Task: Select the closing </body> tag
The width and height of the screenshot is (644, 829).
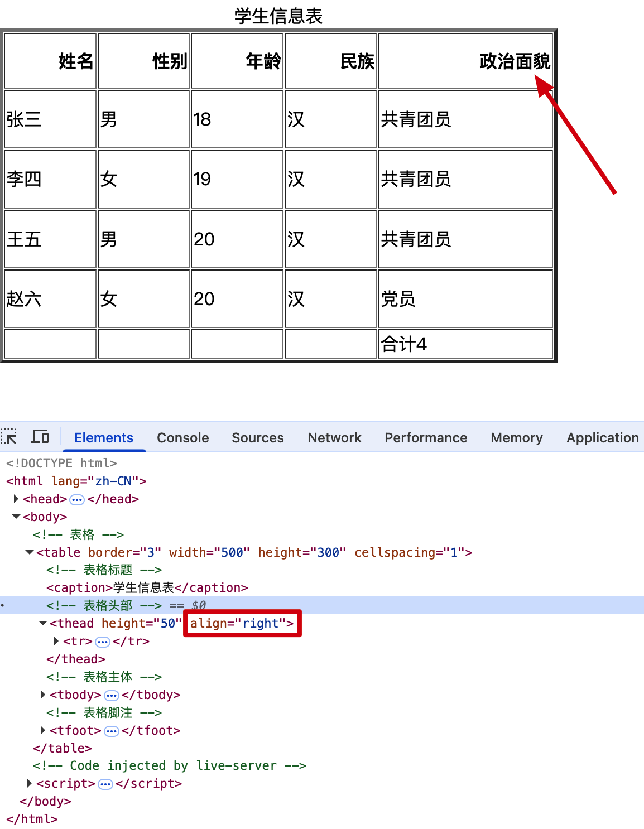Action: (x=45, y=801)
